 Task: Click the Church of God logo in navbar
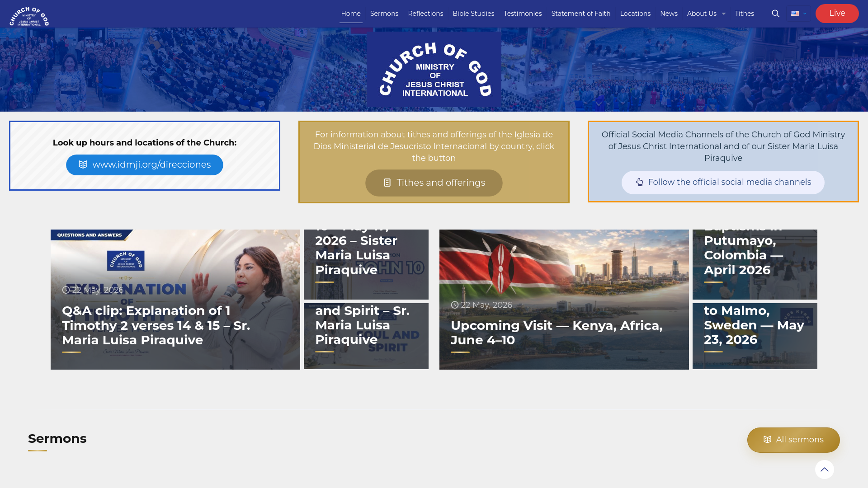pos(29,16)
